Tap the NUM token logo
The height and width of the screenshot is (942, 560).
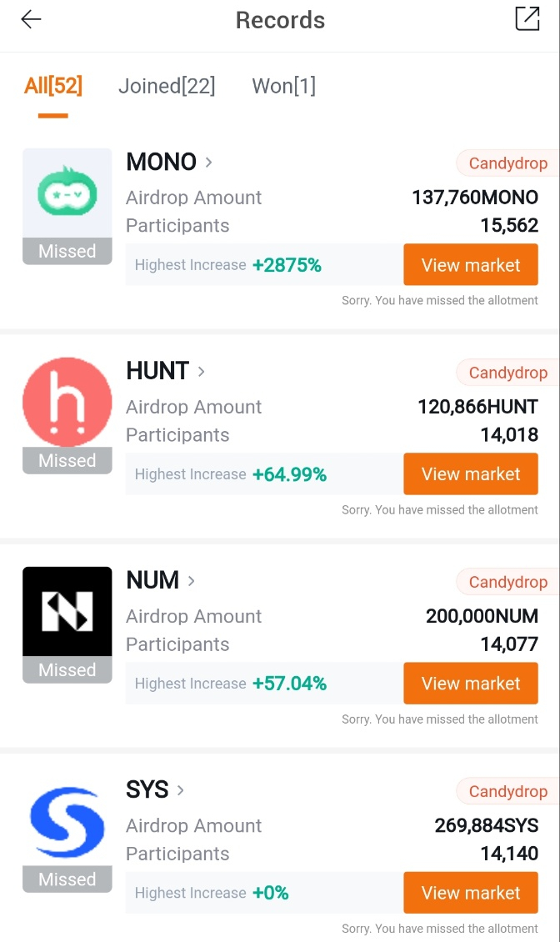(67, 611)
